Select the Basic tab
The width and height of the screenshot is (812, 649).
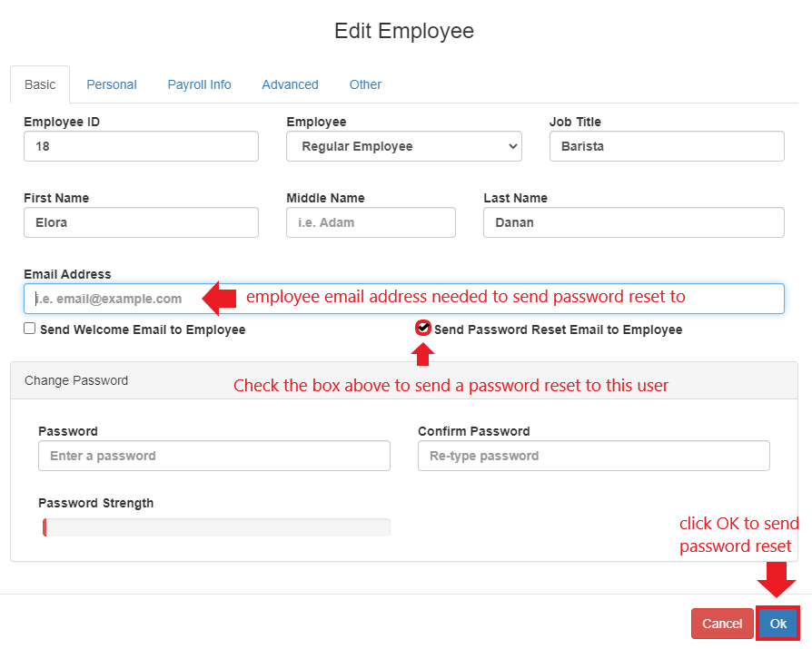pyautogui.click(x=40, y=84)
